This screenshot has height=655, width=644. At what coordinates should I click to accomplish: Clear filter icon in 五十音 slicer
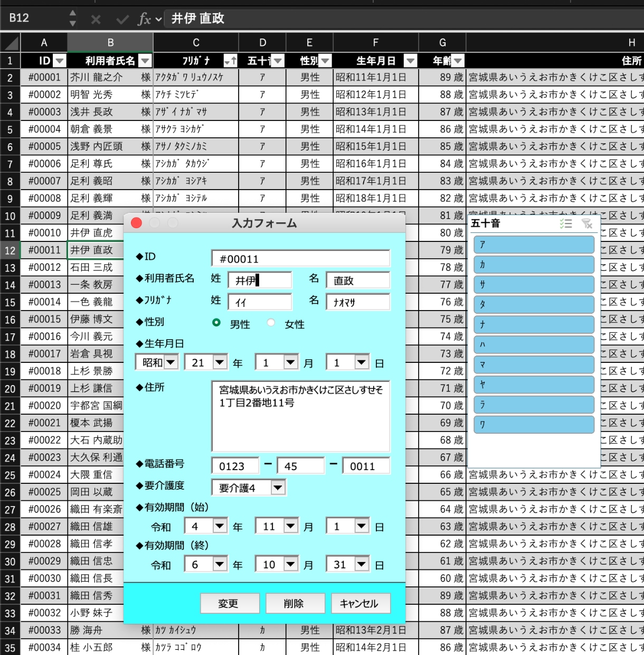coord(587,223)
